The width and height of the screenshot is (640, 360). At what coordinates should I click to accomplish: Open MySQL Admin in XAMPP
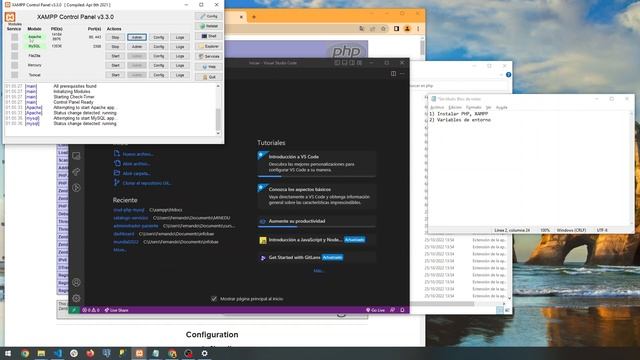click(x=137, y=47)
